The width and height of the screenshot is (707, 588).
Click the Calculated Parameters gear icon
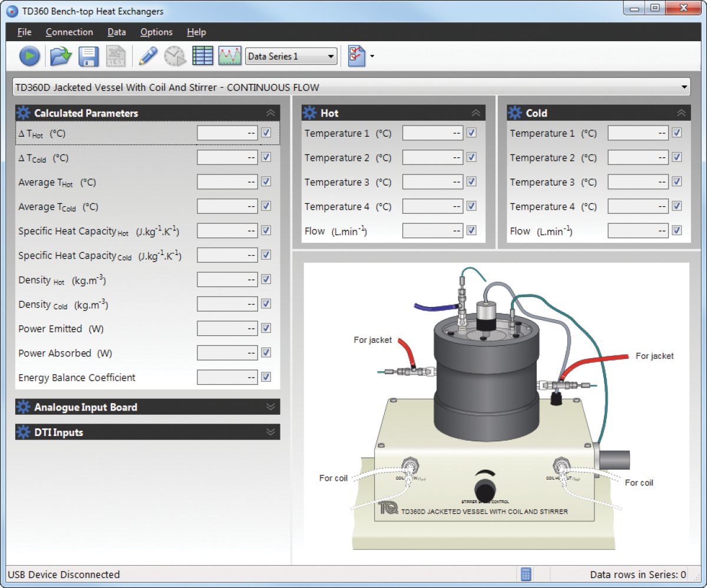pos(24,113)
